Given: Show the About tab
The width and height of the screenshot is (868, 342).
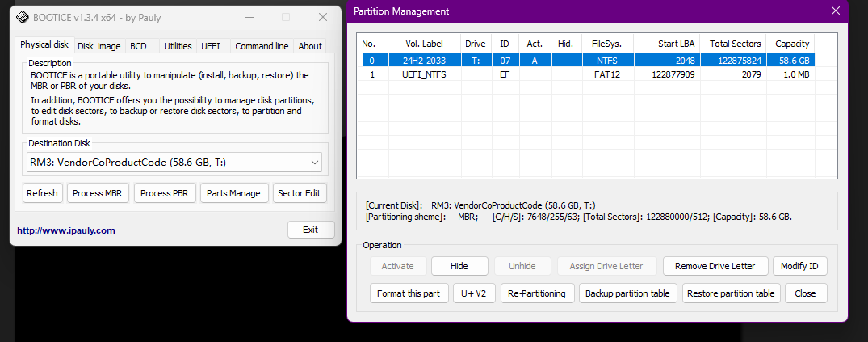Looking at the screenshot, I should click(310, 46).
